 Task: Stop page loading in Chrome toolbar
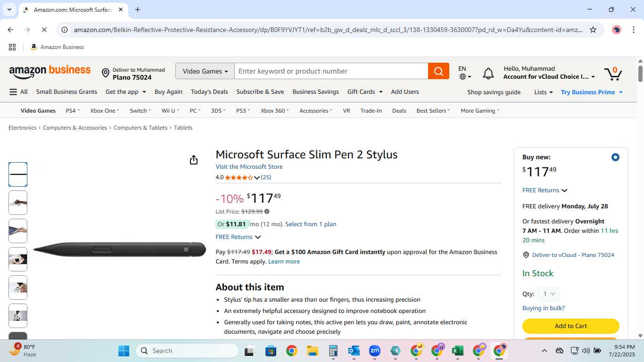point(44,30)
